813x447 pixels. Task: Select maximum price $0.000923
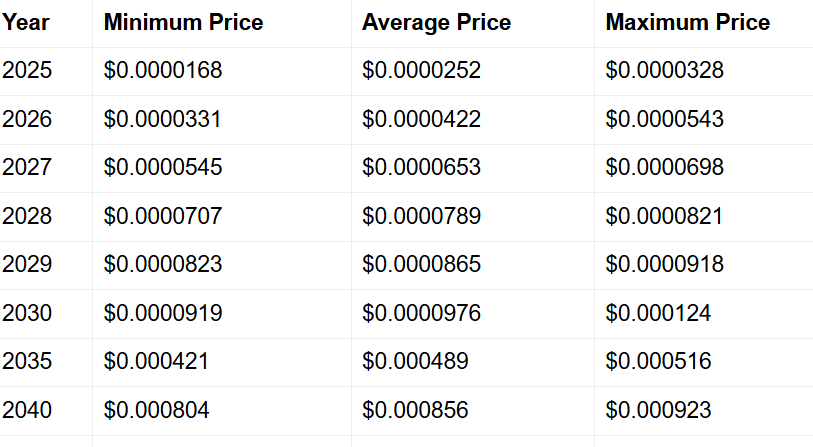(658, 409)
